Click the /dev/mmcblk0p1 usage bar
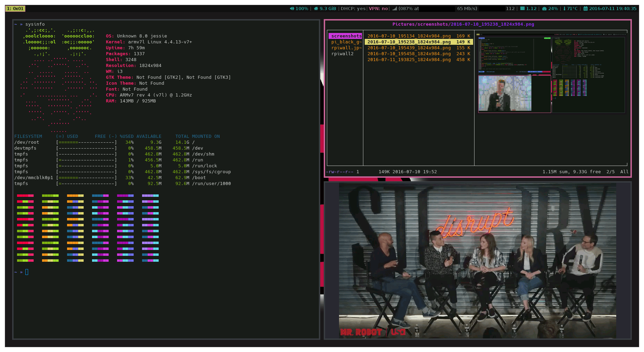Screen dimensions: 644x352 pos(86,178)
